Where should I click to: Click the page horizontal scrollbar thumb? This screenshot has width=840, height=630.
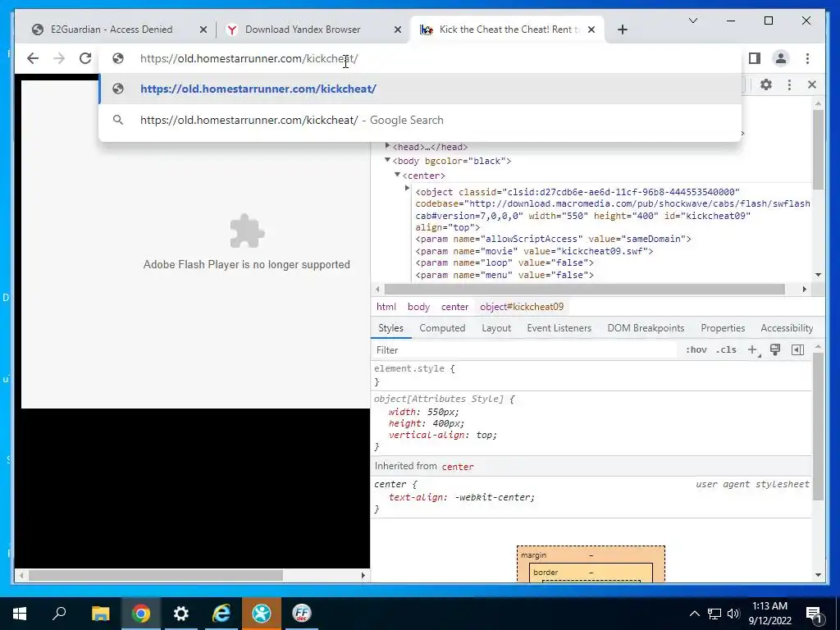click(155, 575)
